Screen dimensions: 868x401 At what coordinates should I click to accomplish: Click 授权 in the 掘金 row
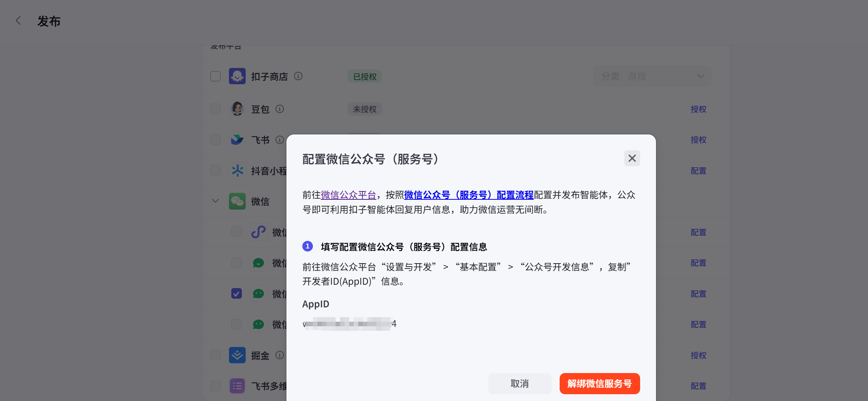(x=698, y=355)
